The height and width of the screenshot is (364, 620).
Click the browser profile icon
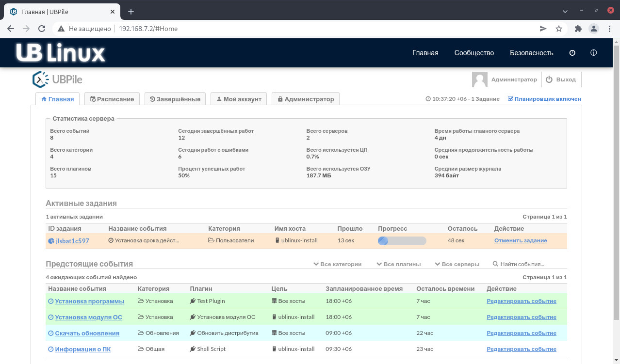click(x=593, y=29)
